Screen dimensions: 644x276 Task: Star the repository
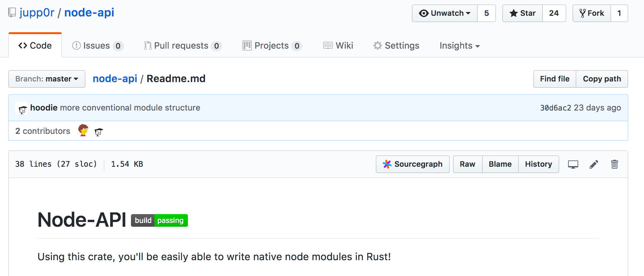pos(523,13)
